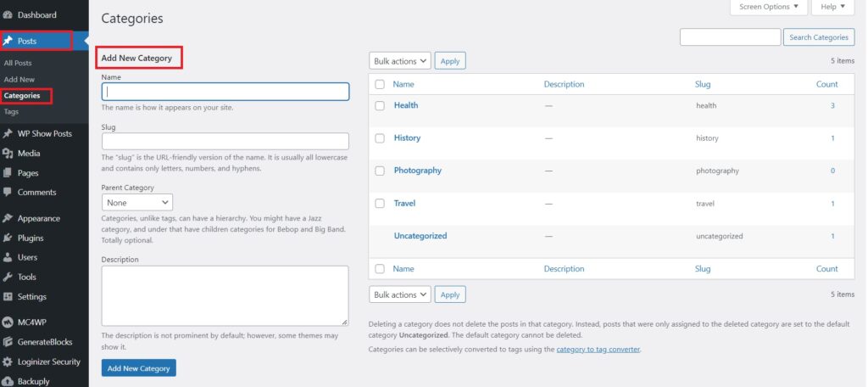Check the Travel category checkbox

380,204
